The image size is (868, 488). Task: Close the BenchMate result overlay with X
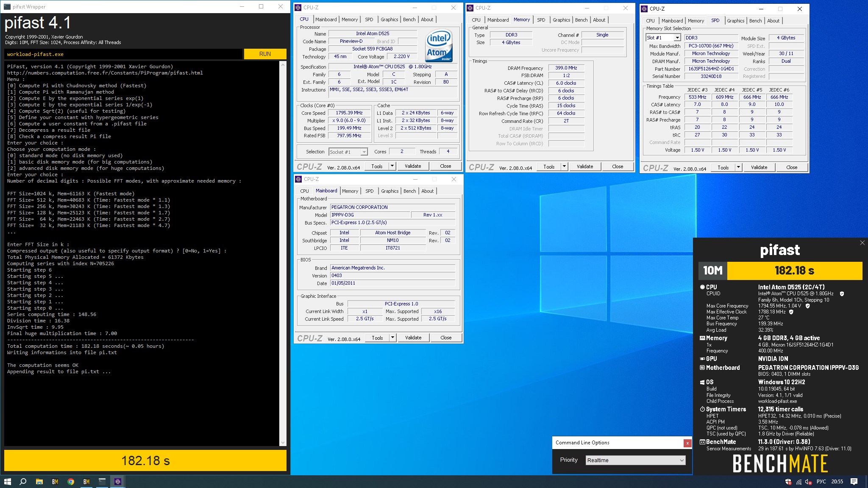click(862, 243)
